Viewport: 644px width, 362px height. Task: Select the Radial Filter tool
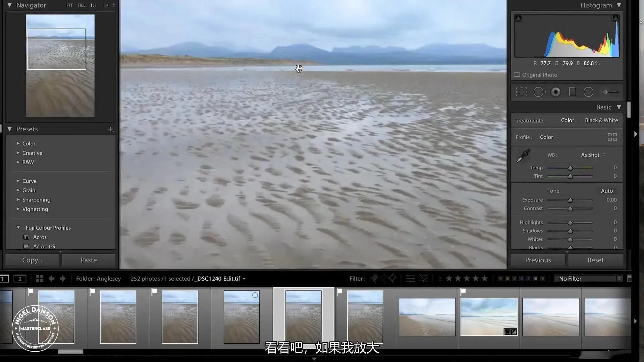click(x=588, y=92)
